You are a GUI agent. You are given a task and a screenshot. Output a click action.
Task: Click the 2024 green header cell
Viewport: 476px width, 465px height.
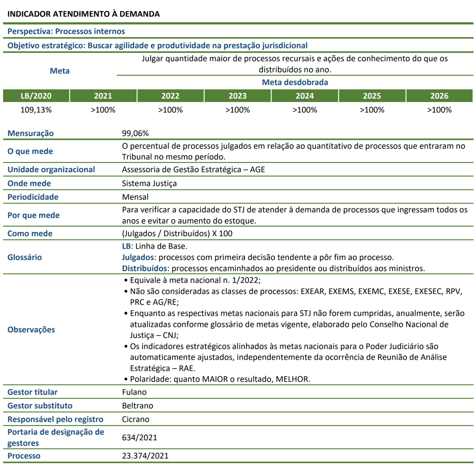point(305,96)
